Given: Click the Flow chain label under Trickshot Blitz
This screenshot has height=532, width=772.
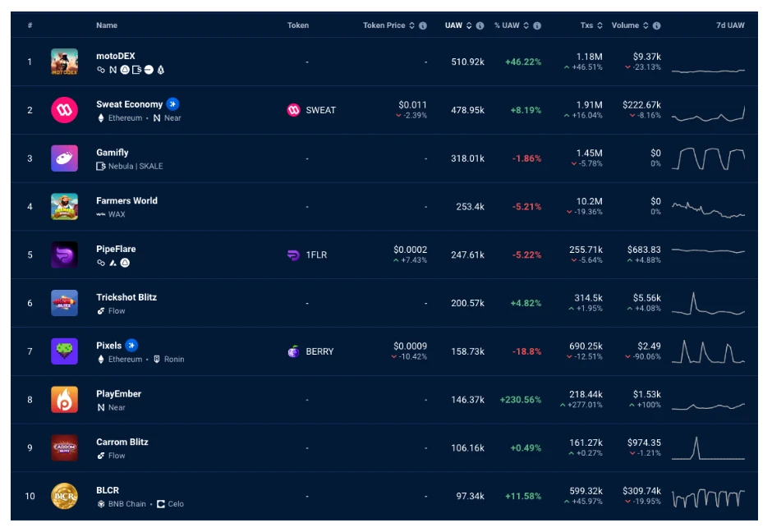Looking at the screenshot, I should pos(117,311).
